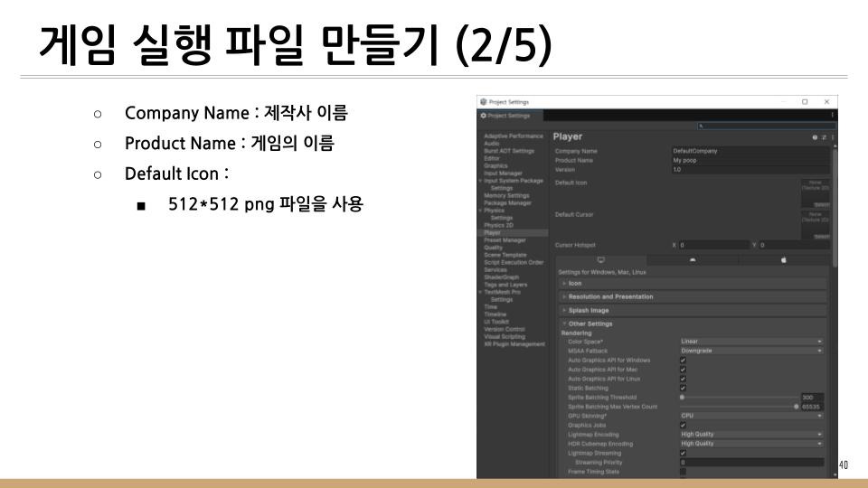Enable Frame Timing Stats checkbox

click(683, 472)
